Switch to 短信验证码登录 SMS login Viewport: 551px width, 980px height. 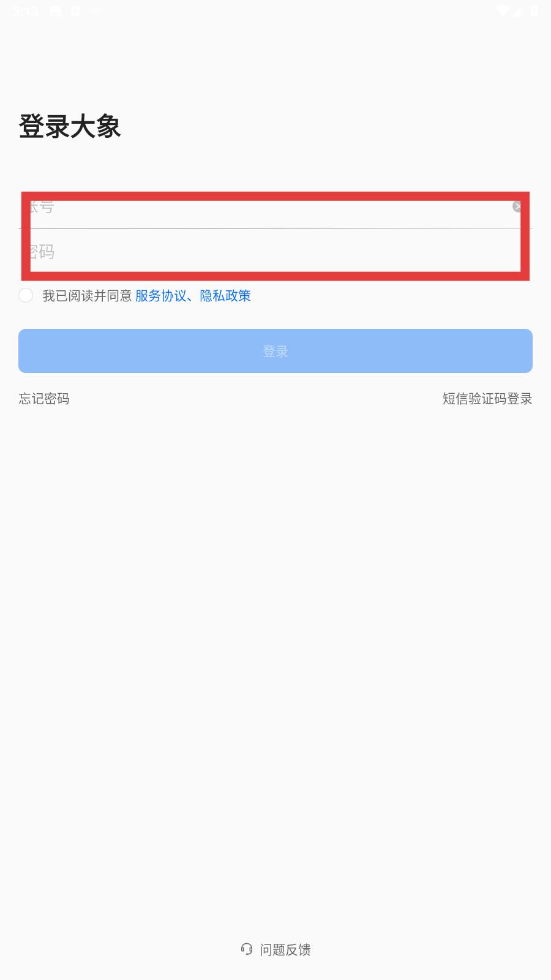[487, 399]
